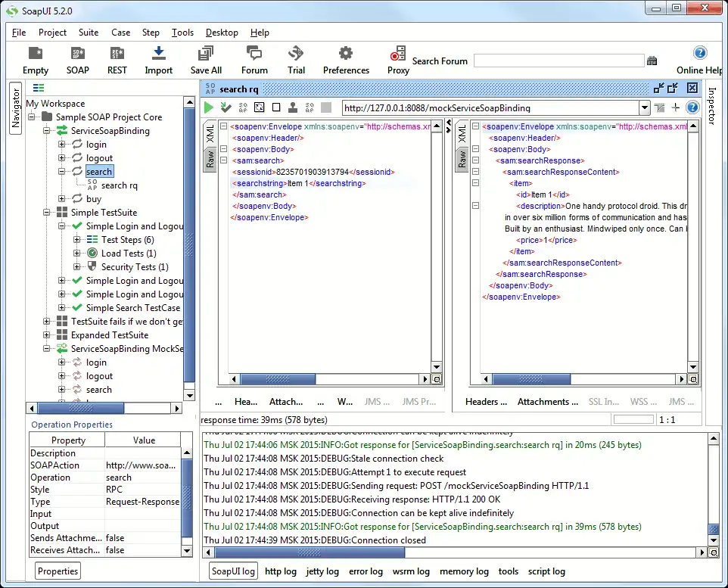Expand the Test Steps (6) node

click(x=77, y=240)
